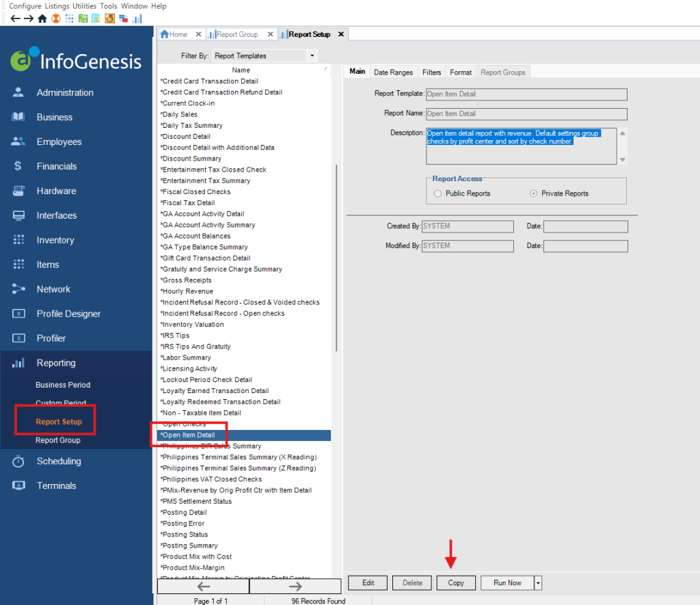The image size is (700, 605).
Task: Close the Home tab
Action: (x=199, y=34)
